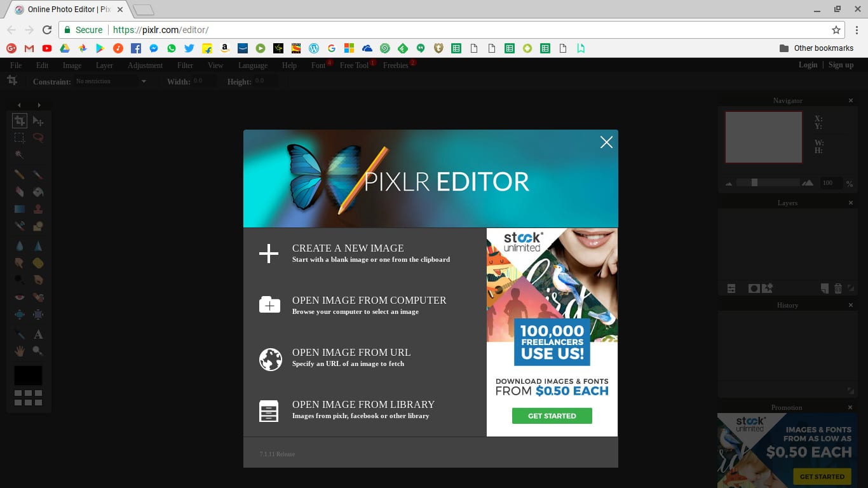The image size is (868, 488).
Task: Pick the Sponge tool
Action: pyautogui.click(x=38, y=262)
